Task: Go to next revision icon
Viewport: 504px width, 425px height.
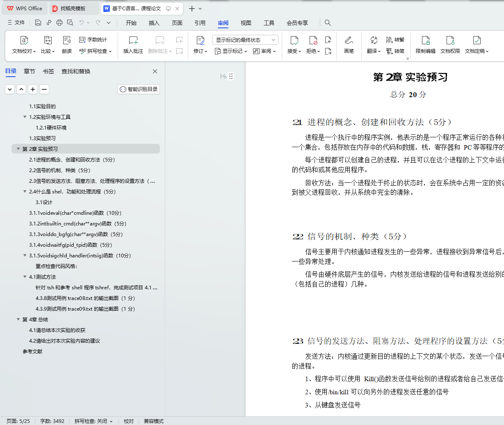Action: (x=328, y=51)
